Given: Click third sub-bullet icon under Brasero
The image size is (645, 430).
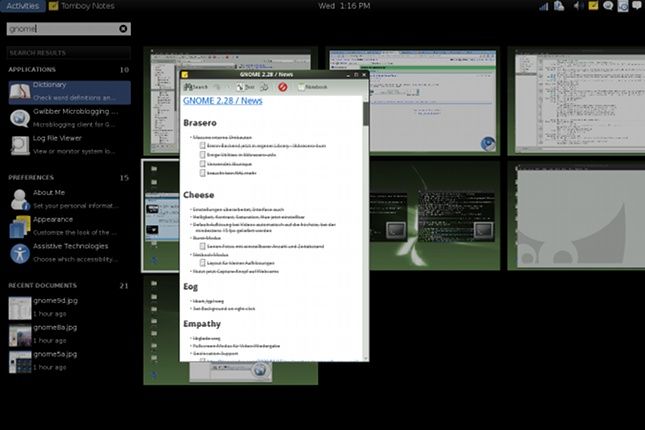Looking at the screenshot, I should click(x=202, y=164).
